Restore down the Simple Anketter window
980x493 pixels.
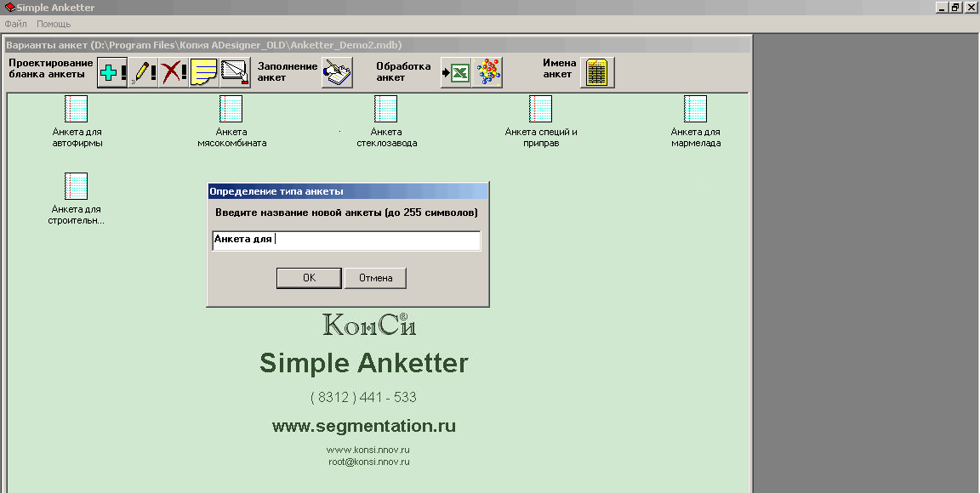955,8
